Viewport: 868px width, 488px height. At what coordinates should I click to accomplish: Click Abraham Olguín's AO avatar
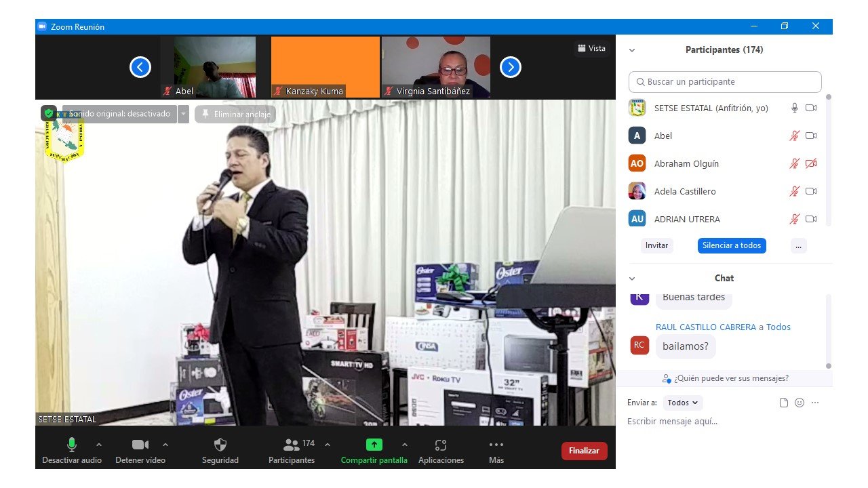pyautogui.click(x=637, y=163)
